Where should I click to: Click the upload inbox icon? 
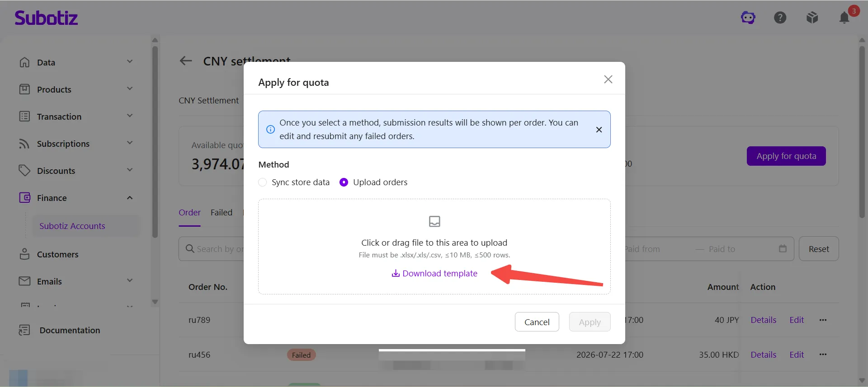coord(434,221)
